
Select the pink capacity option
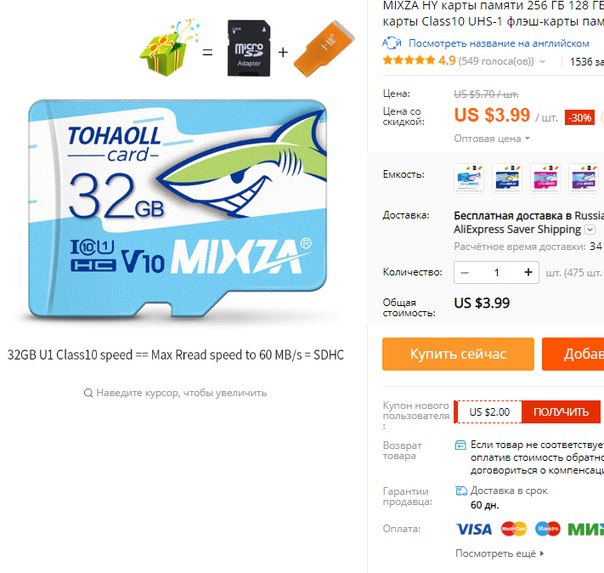tap(545, 178)
